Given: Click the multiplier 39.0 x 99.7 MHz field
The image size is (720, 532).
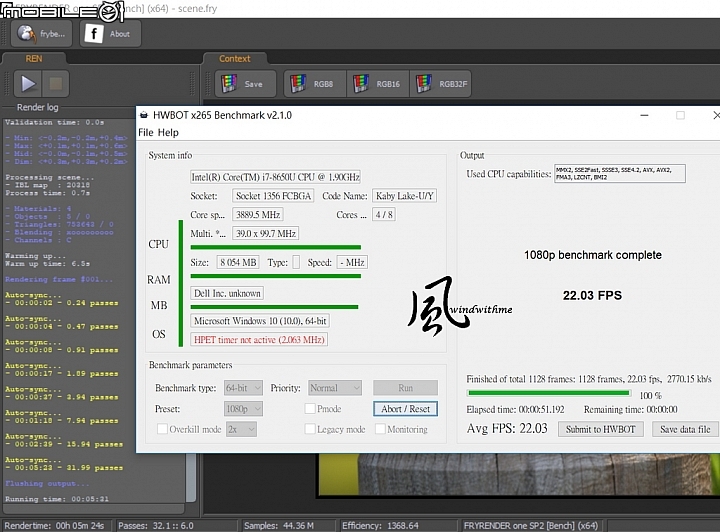Looking at the screenshot, I should [265, 233].
